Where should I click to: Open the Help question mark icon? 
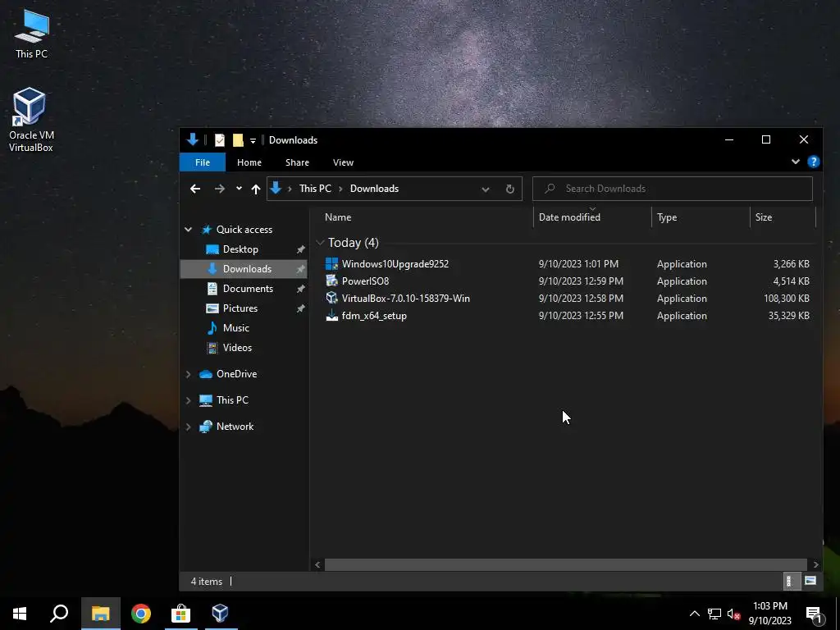click(x=813, y=162)
